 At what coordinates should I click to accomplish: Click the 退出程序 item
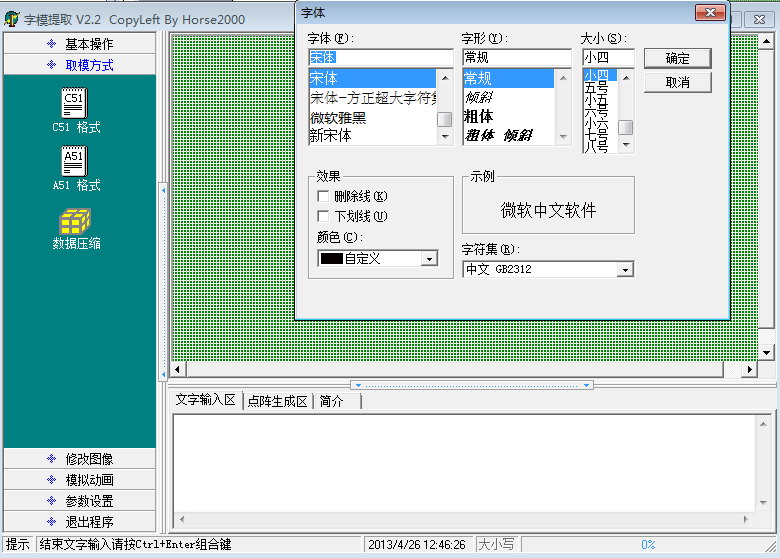[x=80, y=522]
